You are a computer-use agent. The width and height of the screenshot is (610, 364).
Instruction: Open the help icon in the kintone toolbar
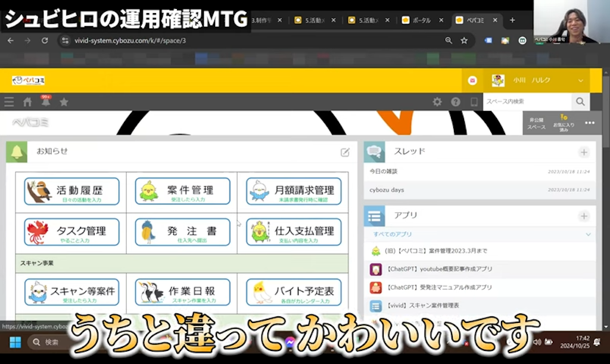pos(456,101)
